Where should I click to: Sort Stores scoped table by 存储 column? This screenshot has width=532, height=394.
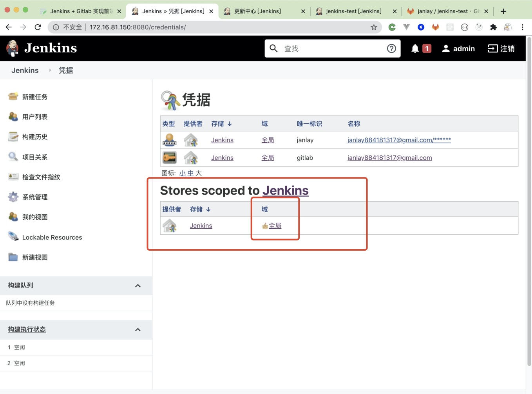point(200,210)
